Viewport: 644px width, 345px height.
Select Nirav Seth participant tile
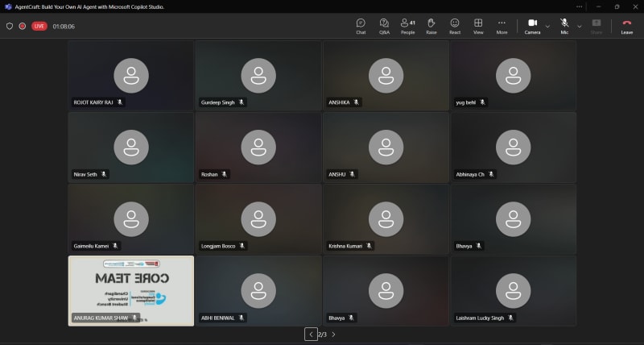tap(131, 148)
